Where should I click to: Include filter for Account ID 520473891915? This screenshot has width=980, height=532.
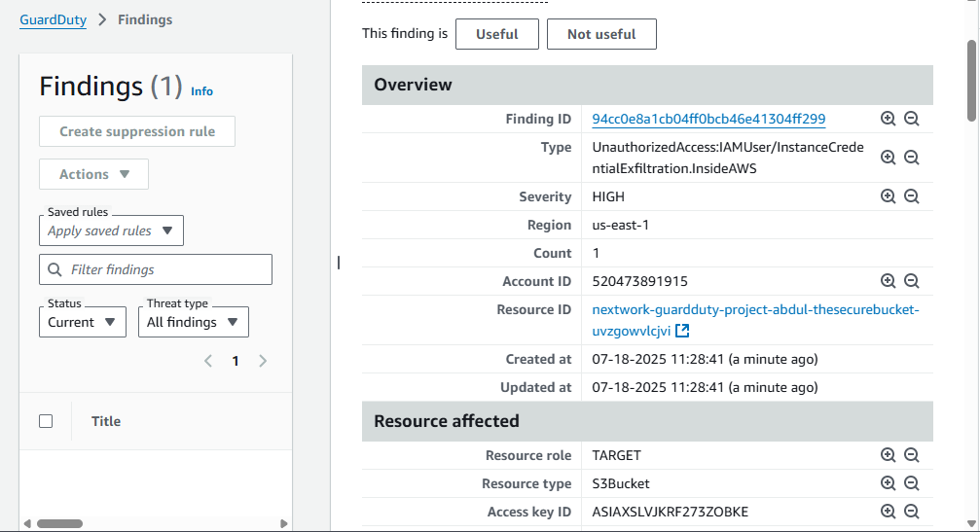click(888, 281)
